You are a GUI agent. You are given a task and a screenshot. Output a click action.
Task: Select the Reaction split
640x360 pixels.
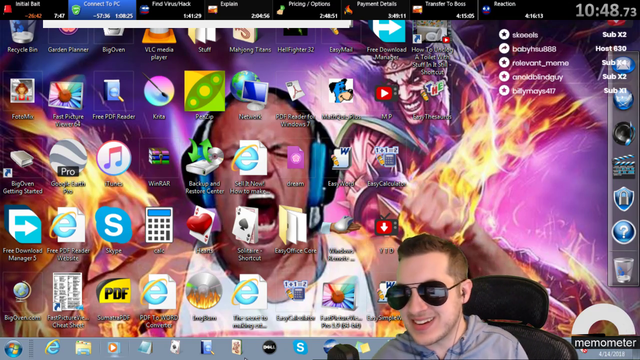click(512, 10)
